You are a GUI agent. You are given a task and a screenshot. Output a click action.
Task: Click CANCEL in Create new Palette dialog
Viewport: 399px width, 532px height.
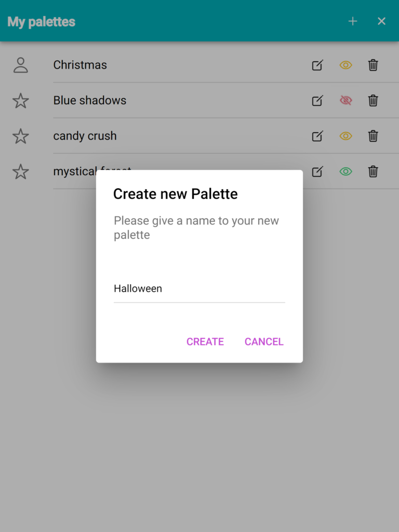click(264, 342)
